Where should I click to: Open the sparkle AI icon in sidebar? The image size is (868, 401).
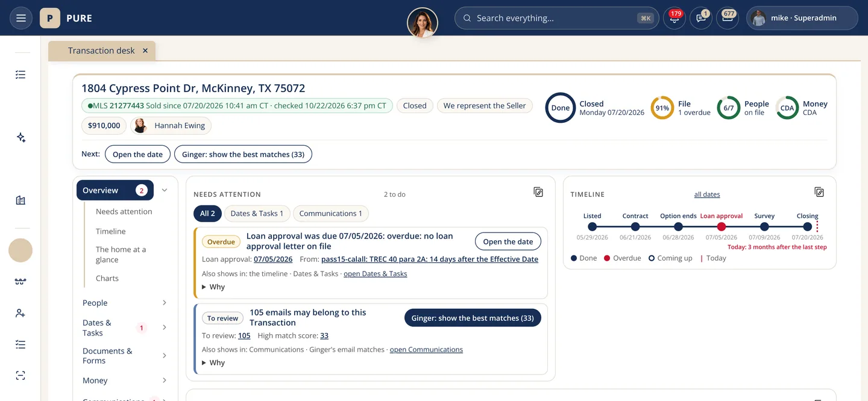click(x=20, y=138)
